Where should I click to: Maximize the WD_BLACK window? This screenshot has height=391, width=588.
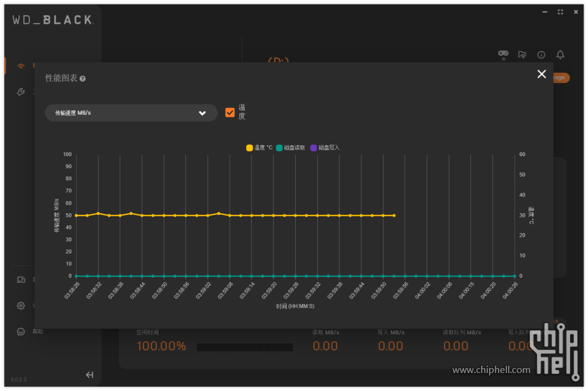coord(560,12)
